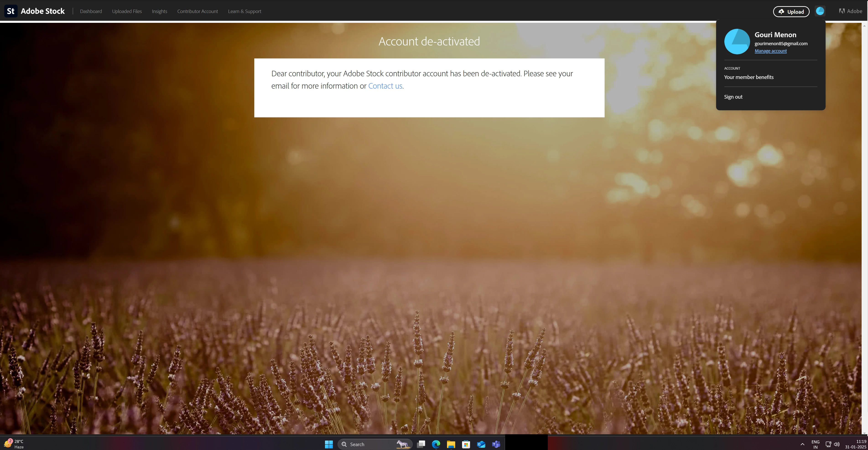The height and width of the screenshot is (450, 868).
Task: Open Manage account link
Action: click(770, 51)
